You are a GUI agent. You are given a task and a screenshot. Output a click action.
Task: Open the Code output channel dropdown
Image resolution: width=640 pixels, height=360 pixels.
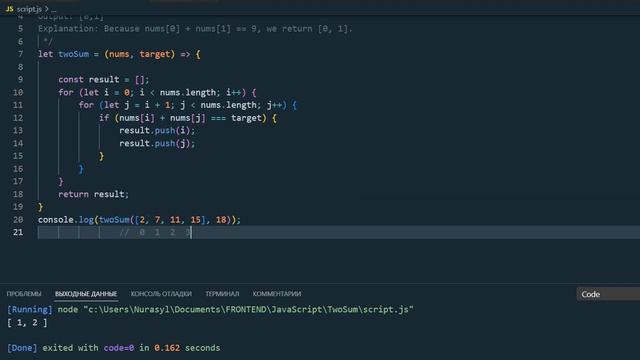pyautogui.click(x=608, y=294)
